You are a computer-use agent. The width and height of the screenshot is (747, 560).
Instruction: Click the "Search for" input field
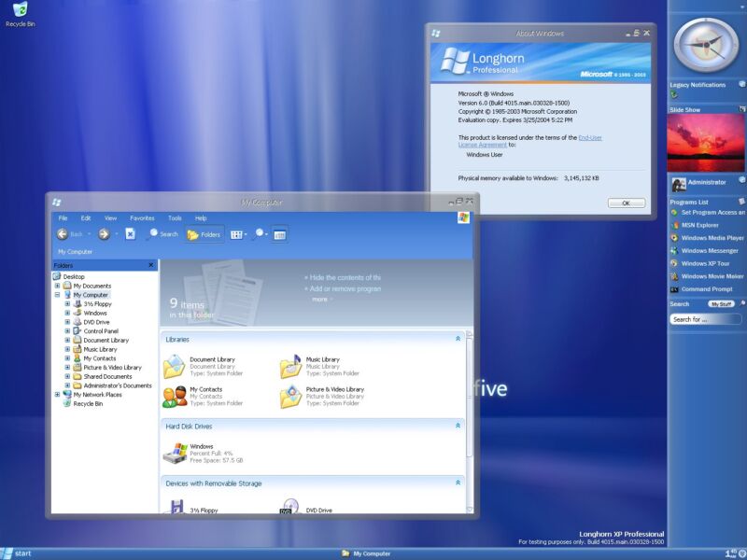click(702, 318)
